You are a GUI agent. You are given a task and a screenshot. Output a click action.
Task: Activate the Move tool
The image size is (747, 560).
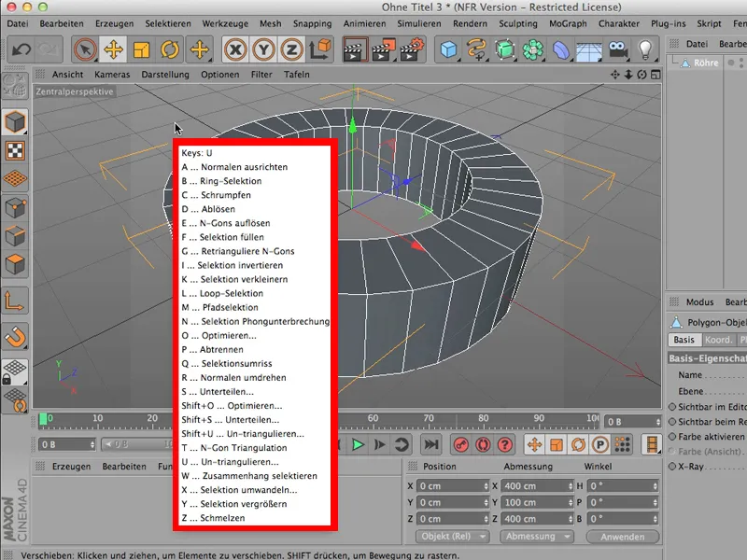(x=113, y=49)
